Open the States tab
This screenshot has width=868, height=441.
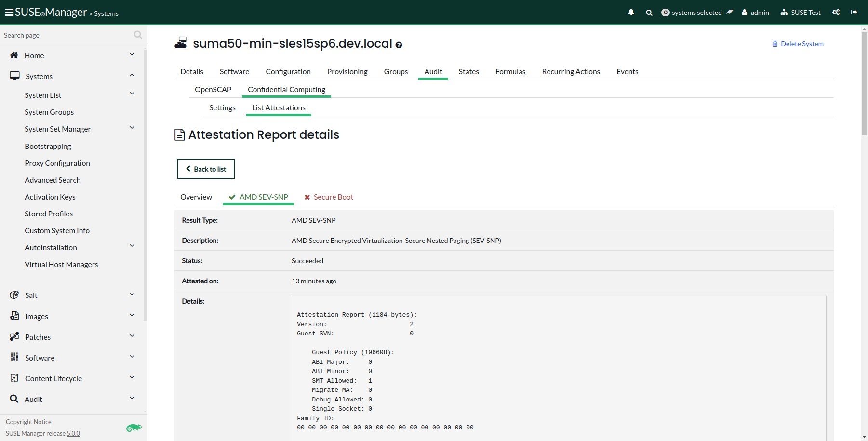click(468, 71)
